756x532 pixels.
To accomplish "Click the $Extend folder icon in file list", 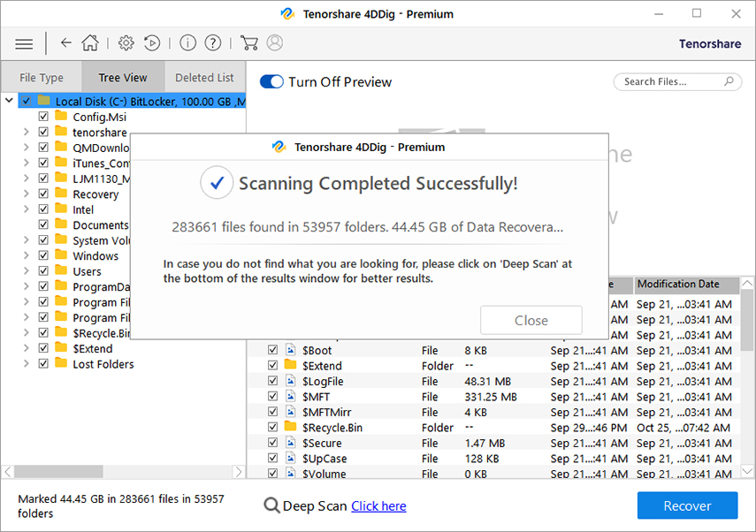I will tap(290, 364).
